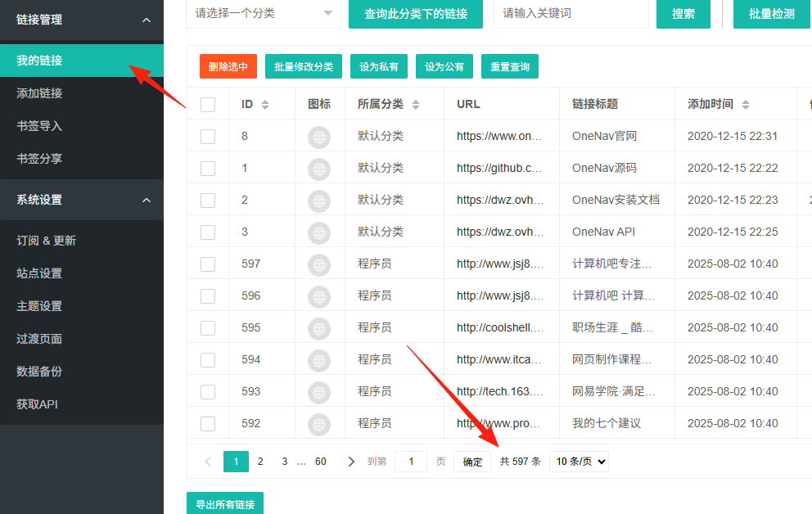Image resolution: width=812 pixels, height=514 pixels.
Task: Sort table by ID column arrows
Action: (265, 105)
